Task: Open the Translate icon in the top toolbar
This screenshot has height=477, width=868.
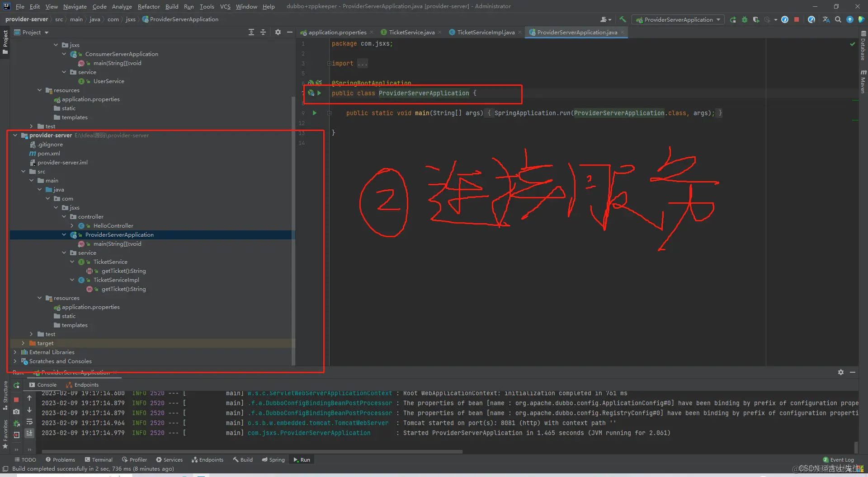Action: pos(826,19)
